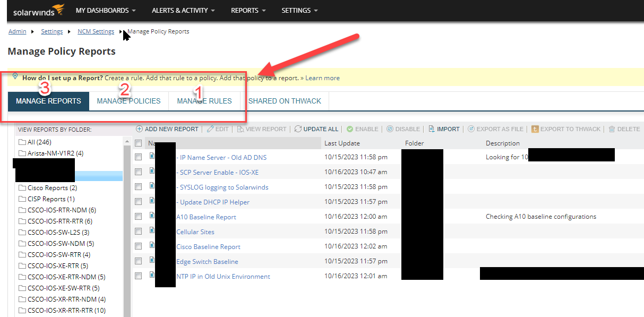
Task: Switch to the Manage Rules tab
Action: coord(204,101)
